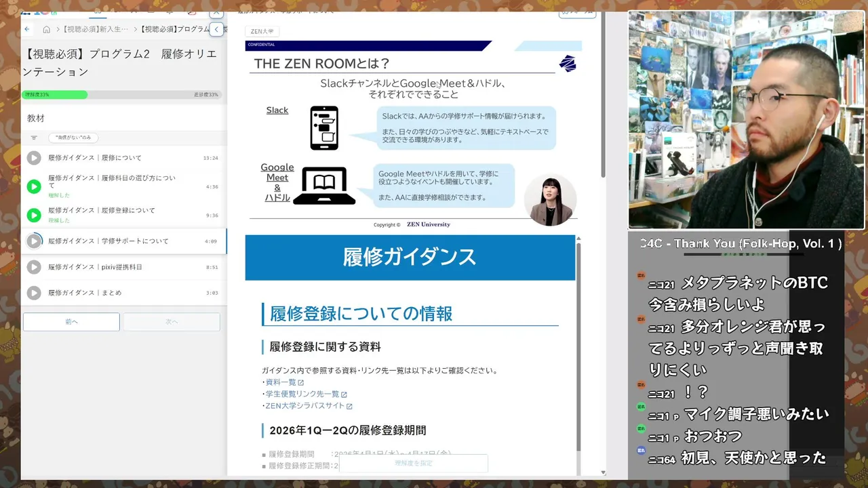Click the 次へ button
868x488 pixels.
pos(172,322)
